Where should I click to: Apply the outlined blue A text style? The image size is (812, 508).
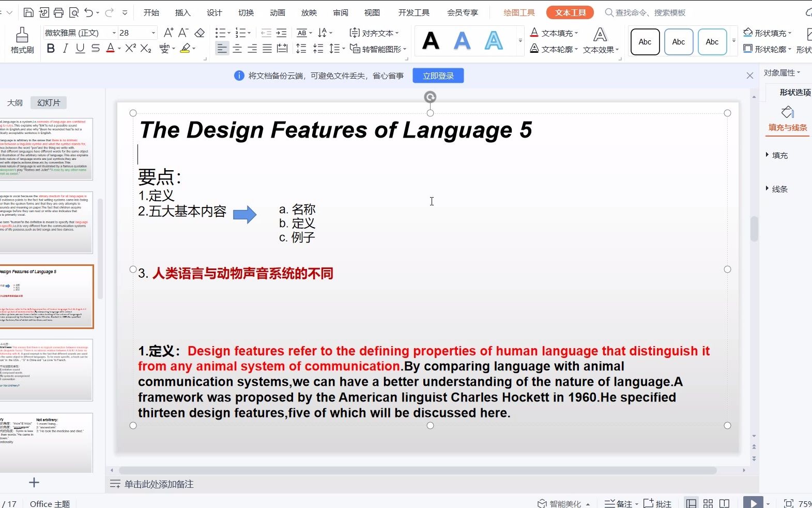pos(494,40)
